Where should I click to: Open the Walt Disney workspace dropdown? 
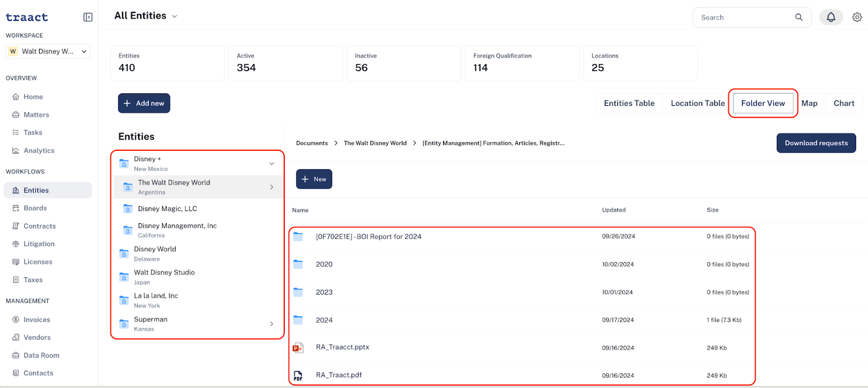click(x=48, y=52)
